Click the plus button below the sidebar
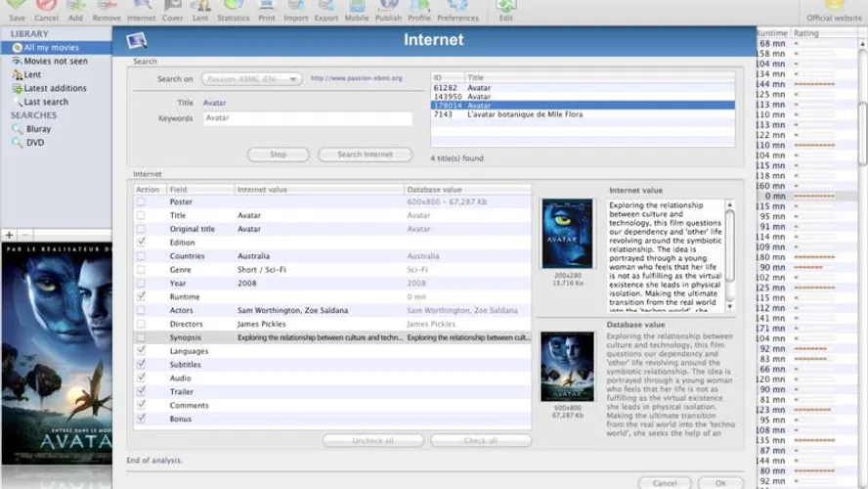Screen dimensions: 868x489 coord(10,235)
